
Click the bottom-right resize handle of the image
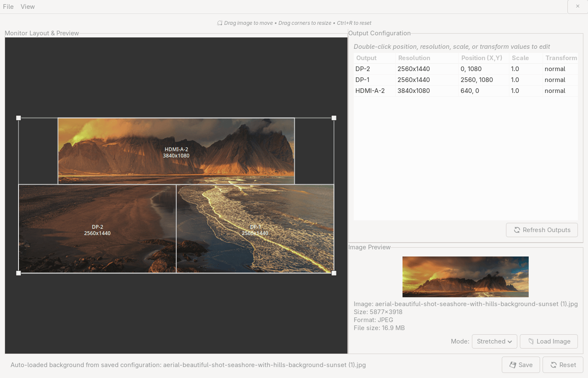click(334, 273)
